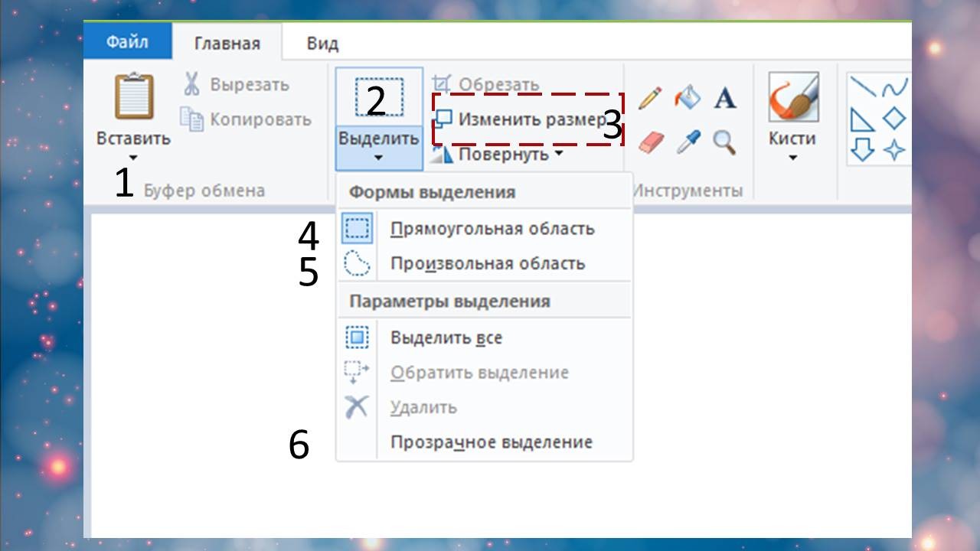Expand the Вставить dropdown arrow
Viewport: 980px width, 551px height.
tap(133, 158)
